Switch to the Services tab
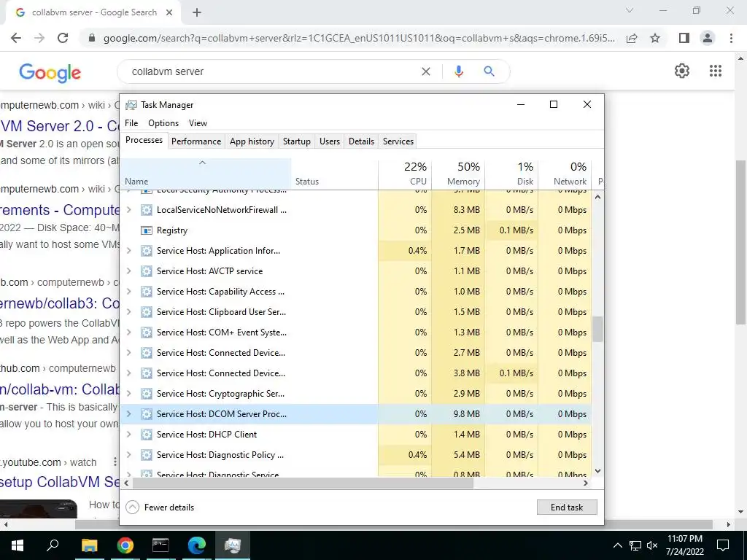747x560 pixels. point(398,141)
